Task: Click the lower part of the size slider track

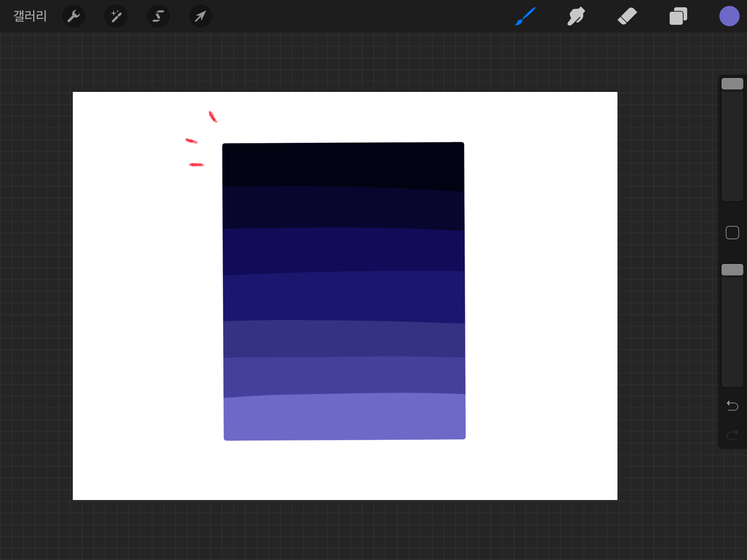Action: (732, 171)
